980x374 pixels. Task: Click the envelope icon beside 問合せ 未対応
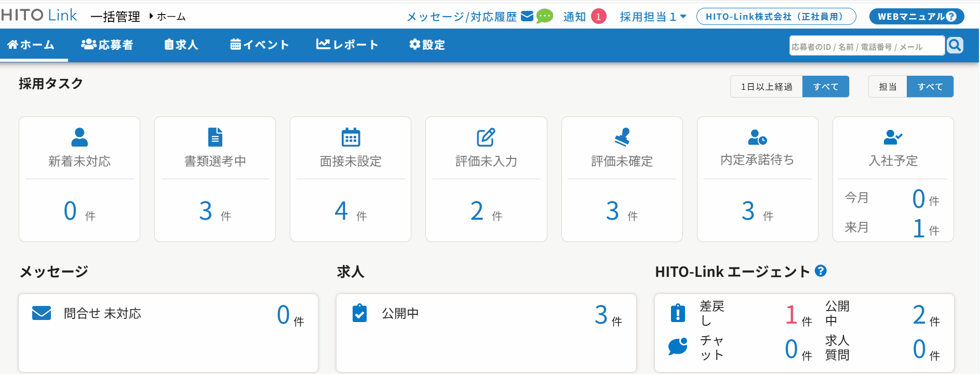tap(42, 313)
